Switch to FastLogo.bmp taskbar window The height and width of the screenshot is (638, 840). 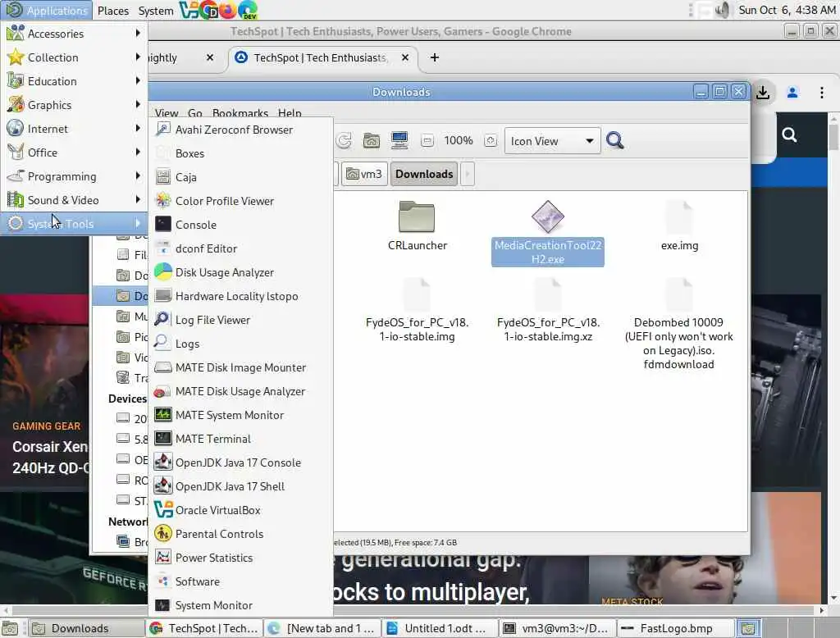(675, 628)
